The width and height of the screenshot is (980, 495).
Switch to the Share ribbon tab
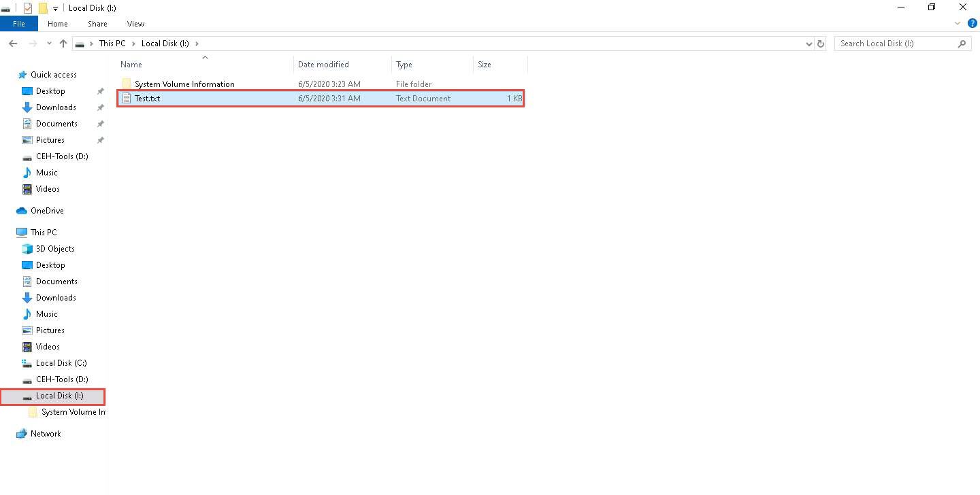pyautogui.click(x=97, y=24)
